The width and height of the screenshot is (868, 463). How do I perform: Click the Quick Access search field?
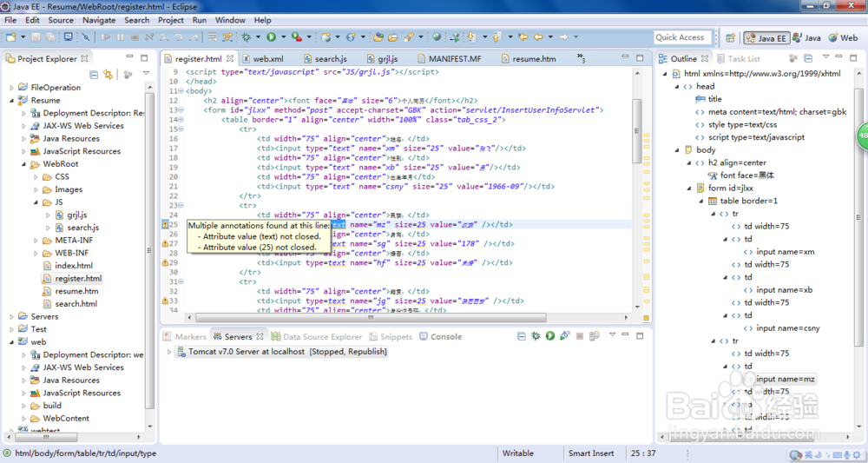[682, 37]
